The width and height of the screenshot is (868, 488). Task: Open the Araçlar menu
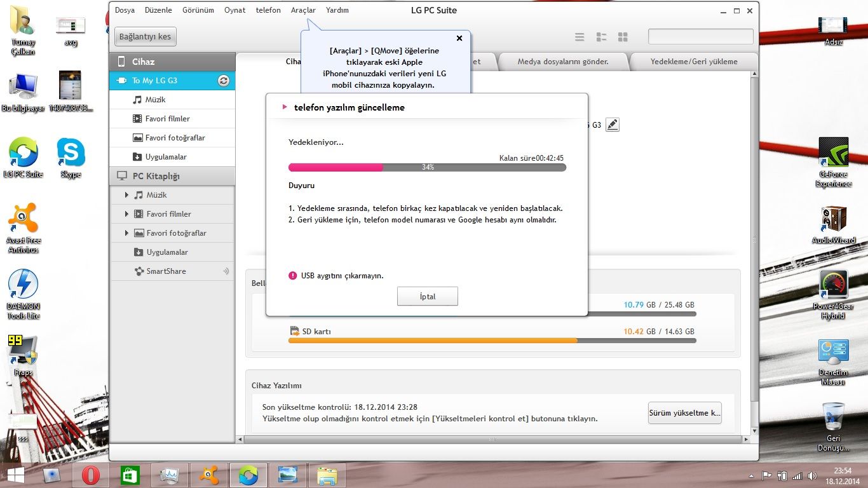click(x=303, y=10)
